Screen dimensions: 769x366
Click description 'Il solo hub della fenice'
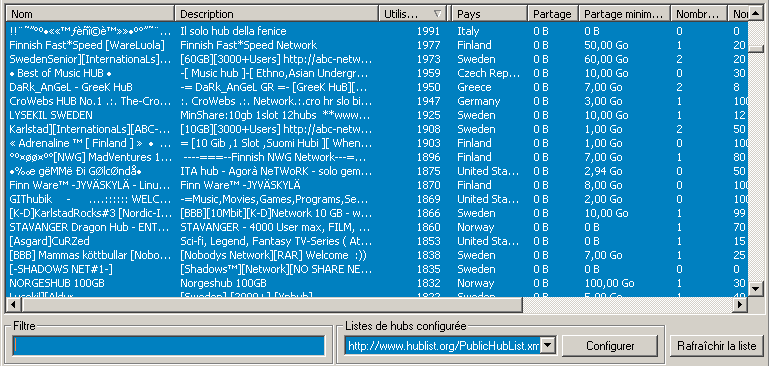[233, 31]
